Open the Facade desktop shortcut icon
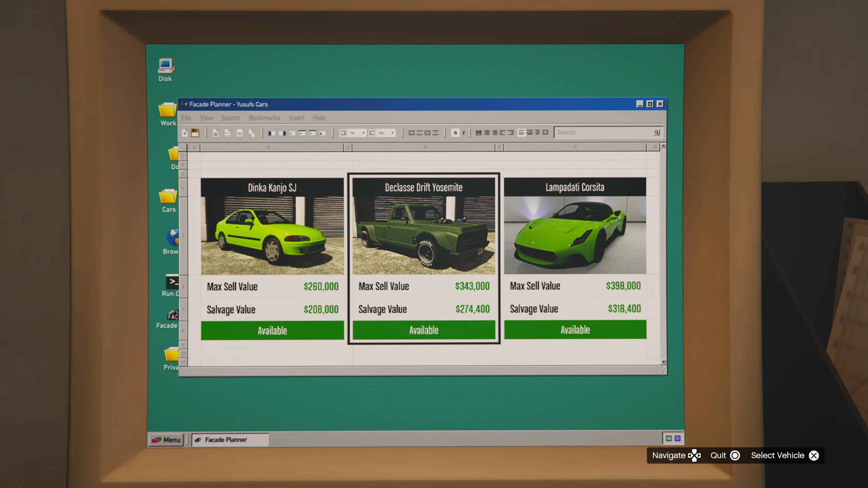Image resolution: width=868 pixels, height=488 pixels. (x=168, y=319)
